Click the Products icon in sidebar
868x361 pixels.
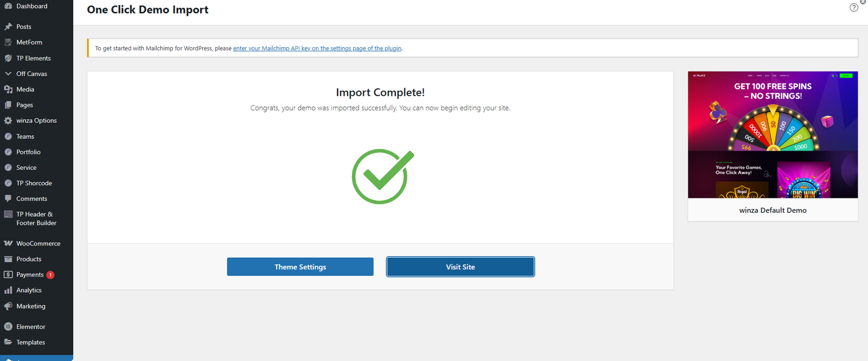pos(8,259)
